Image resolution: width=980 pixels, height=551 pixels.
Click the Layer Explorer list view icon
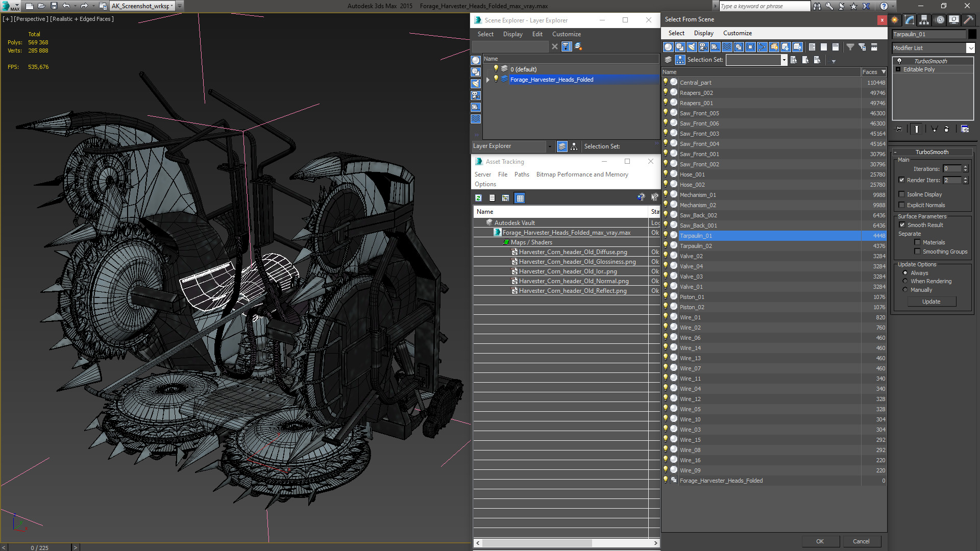[561, 146]
